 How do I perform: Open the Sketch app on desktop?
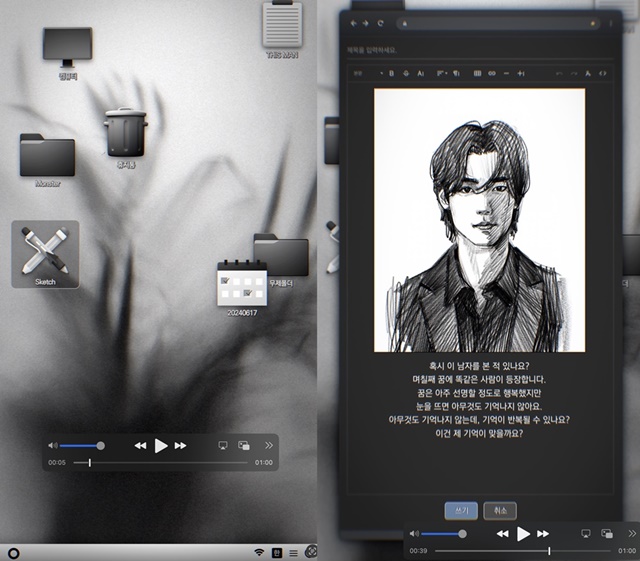tap(45, 252)
